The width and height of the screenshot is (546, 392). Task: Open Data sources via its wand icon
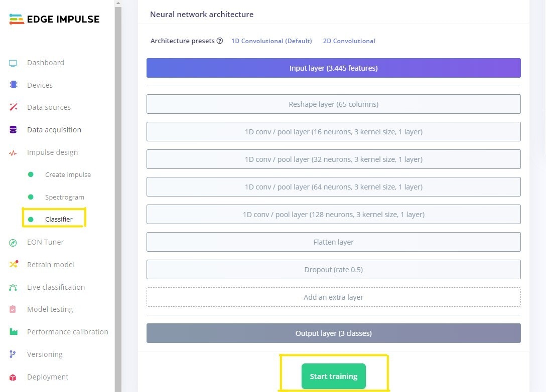pos(13,107)
